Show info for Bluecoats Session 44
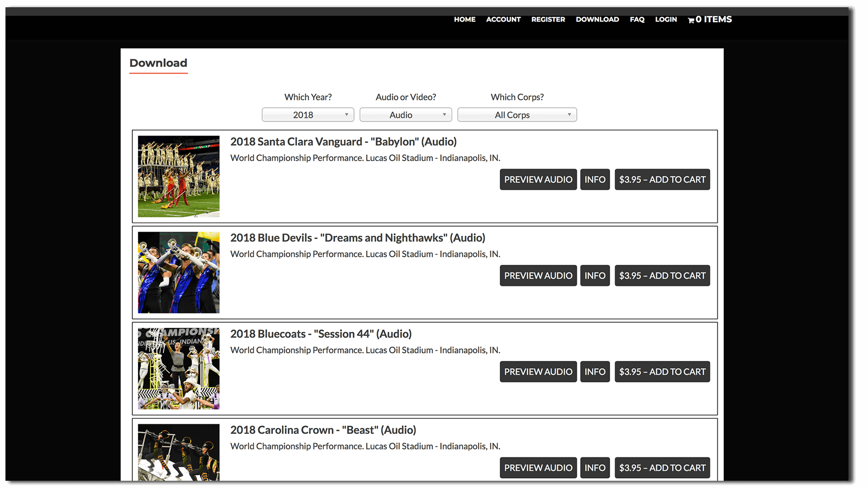Image resolution: width=868 pixels, height=488 pixels. coord(594,371)
